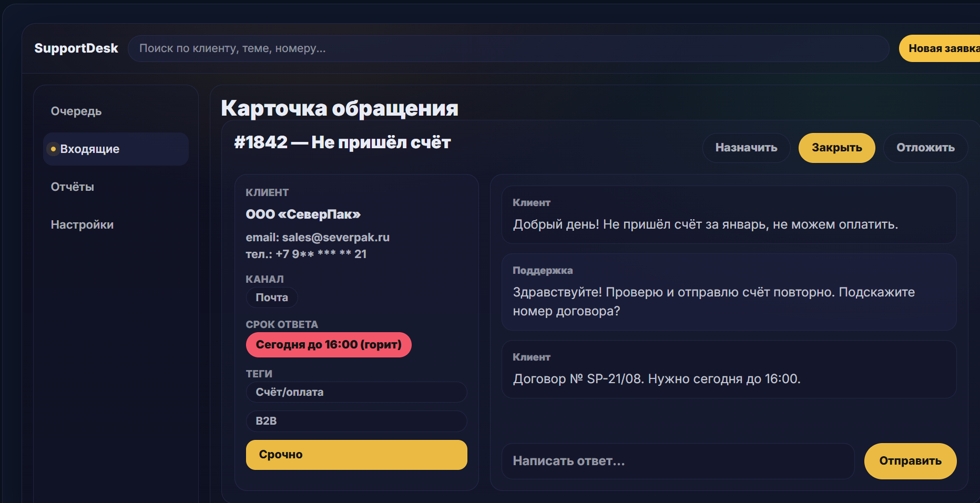Go to Отчёты in sidebar

73,187
